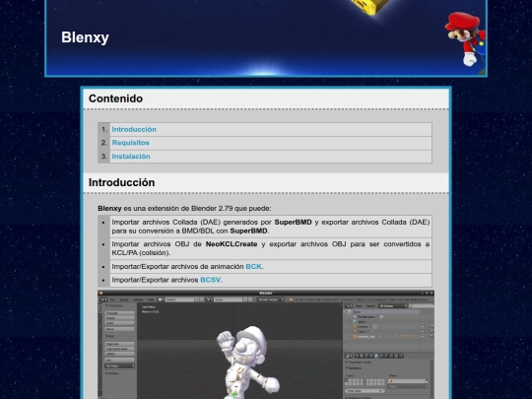The width and height of the screenshot is (532, 399).
Task: Open the Introducción contents link
Action: click(x=134, y=129)
